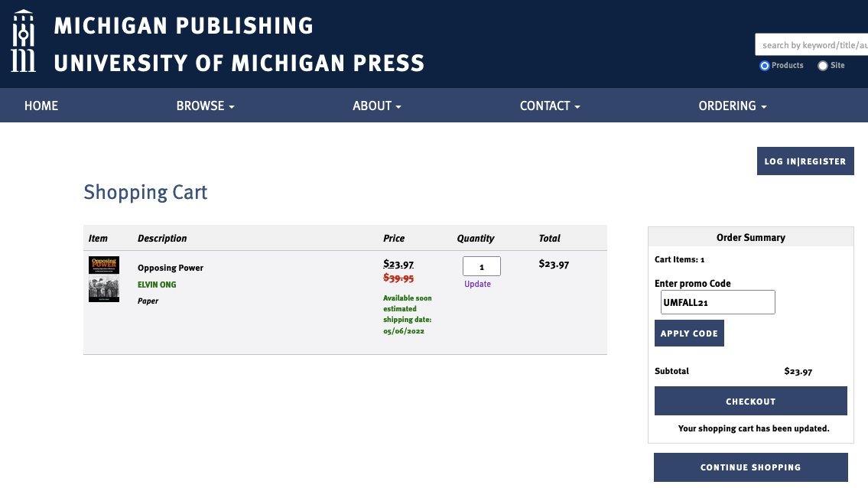Open the Opposing Power book cover thumbnail
This screenshot has height=488, width=868.
coord(104,278)
